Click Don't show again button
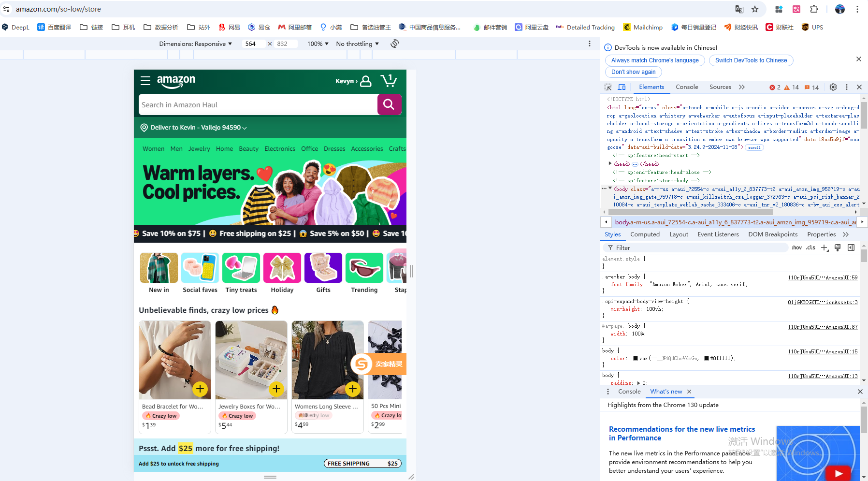Screen dimensions: 868x481 (634, 72)
